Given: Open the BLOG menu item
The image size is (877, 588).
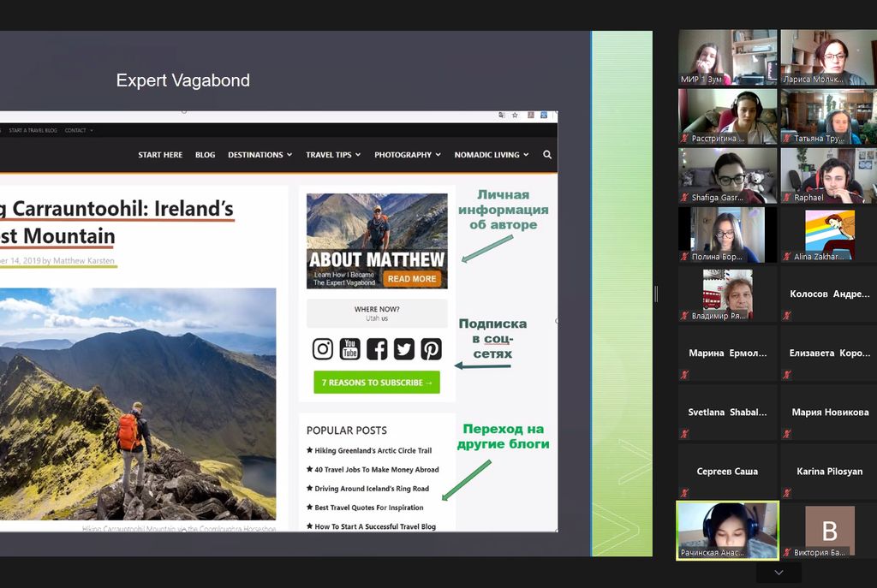Looking at the screenshot, I should (206, 155).
